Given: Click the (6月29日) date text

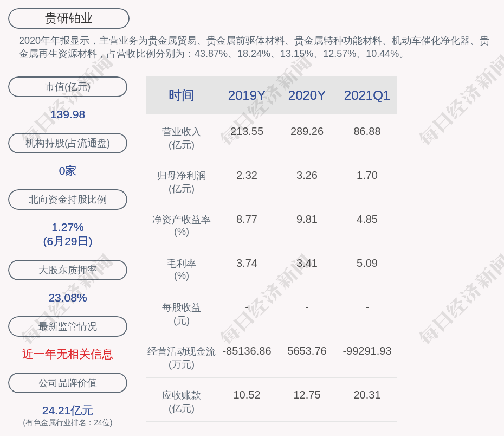Looking at the screenshot, I should pos(68,241).
